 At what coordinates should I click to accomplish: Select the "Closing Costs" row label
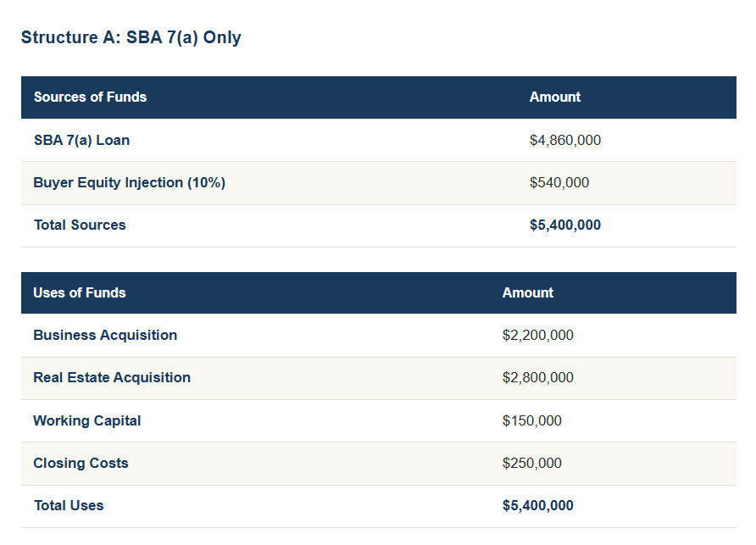[x=81, y=463]
